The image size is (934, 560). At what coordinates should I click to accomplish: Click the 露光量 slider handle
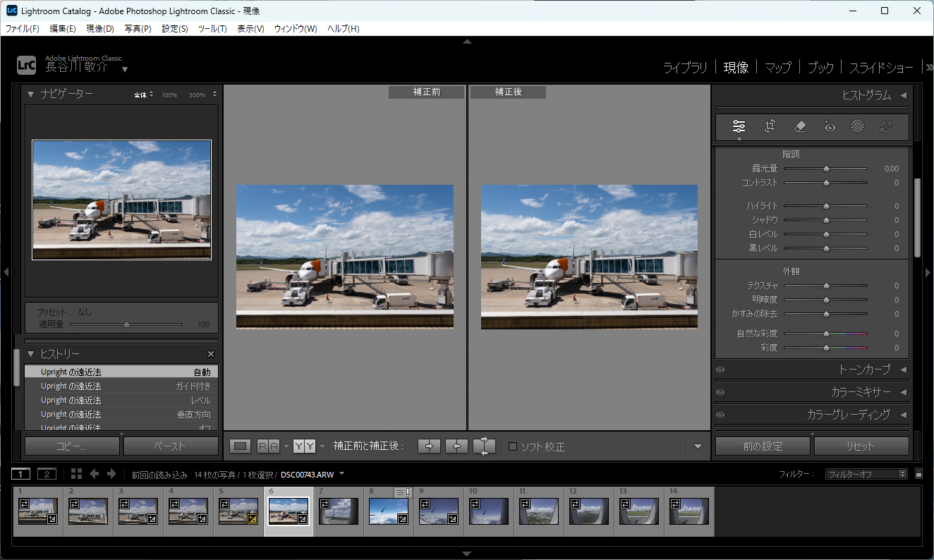[x=826, y=169]
